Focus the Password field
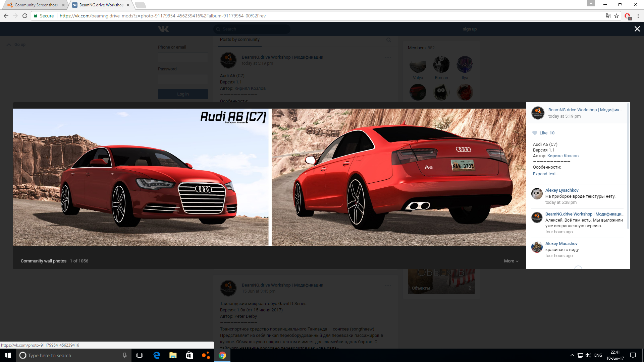The width and height of the screenshot is (644, 362). pos(183,79)
